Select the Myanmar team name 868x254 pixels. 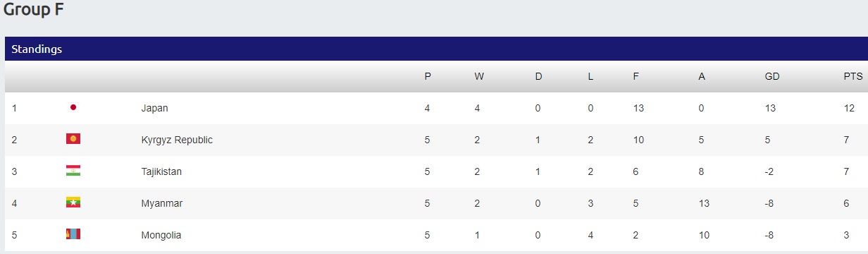[161, 203]
